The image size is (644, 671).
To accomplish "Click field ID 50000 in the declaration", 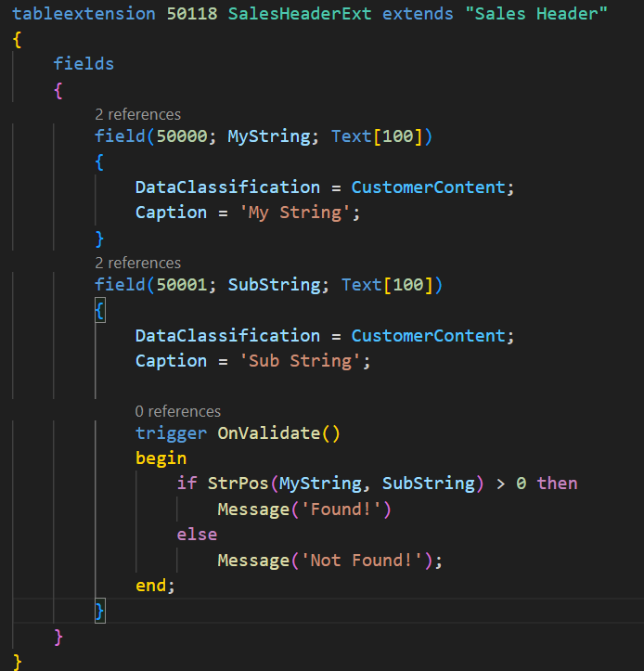I will click(x=187, y=136).
